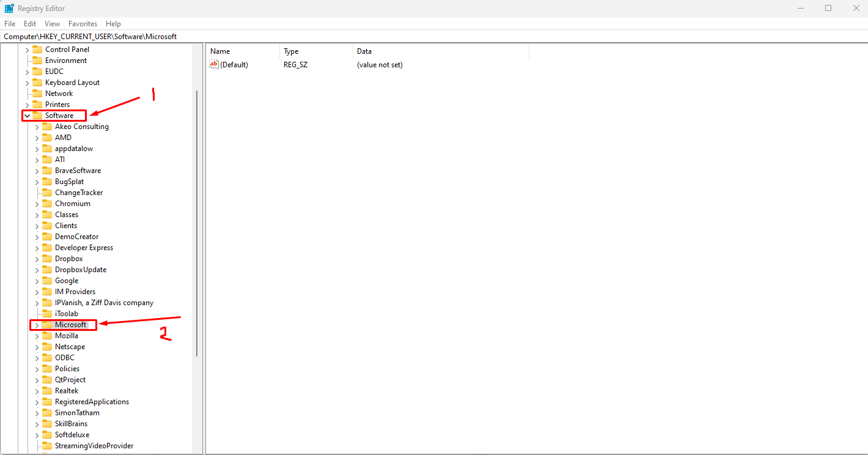
Task: Expand the EUDC key chevron
Action: pyautogui.click(x=27, y=72)
